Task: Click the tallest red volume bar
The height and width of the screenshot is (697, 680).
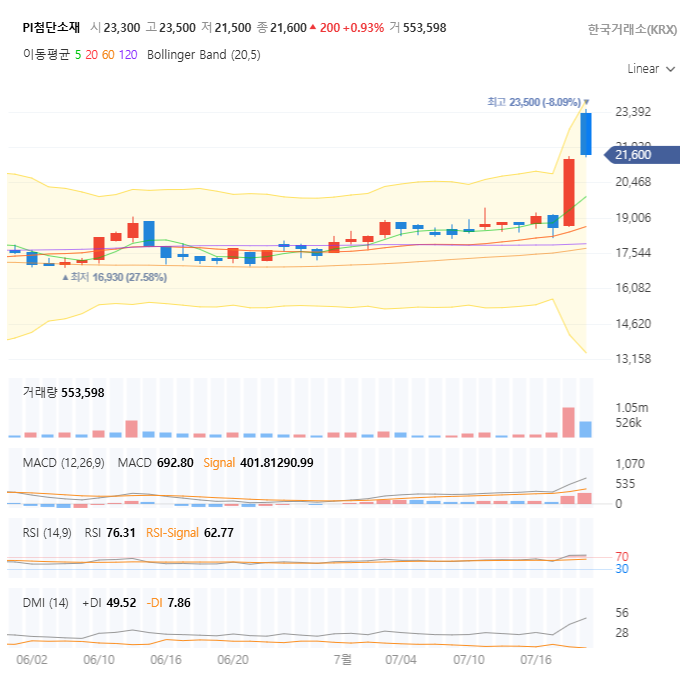Action: pos(568,422)
